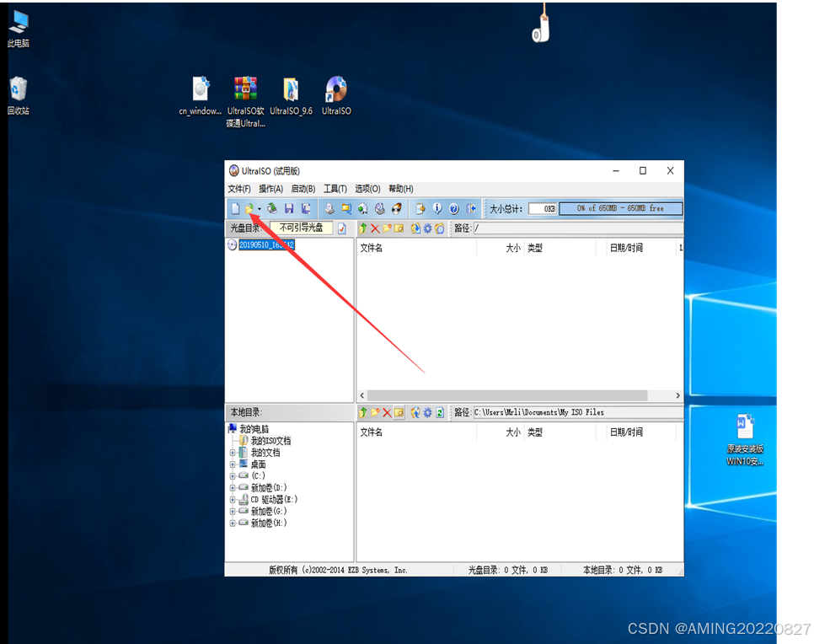Viewport: 814px width, 644px height.
Task: Select the 20190510 disc root node
Action: pos(267,244)
